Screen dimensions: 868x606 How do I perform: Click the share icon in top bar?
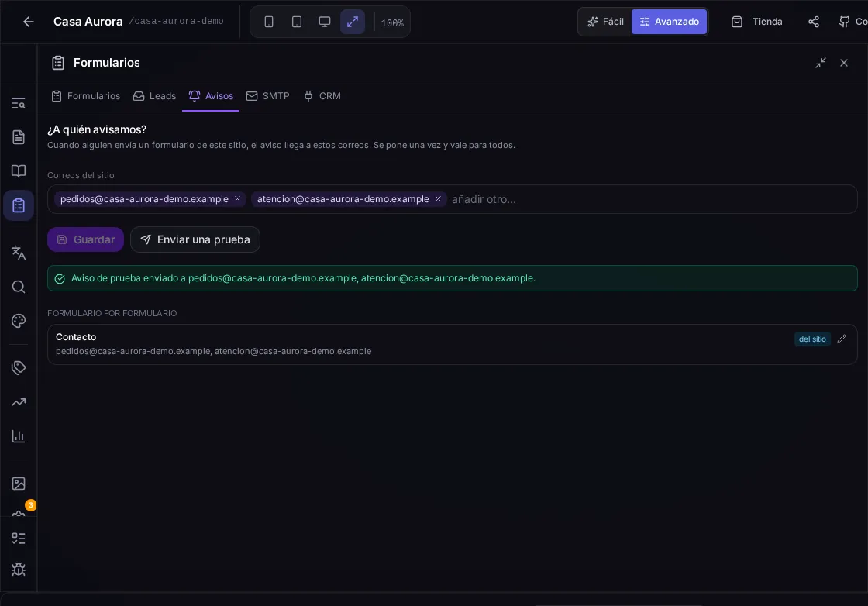(x=813, y=22)
